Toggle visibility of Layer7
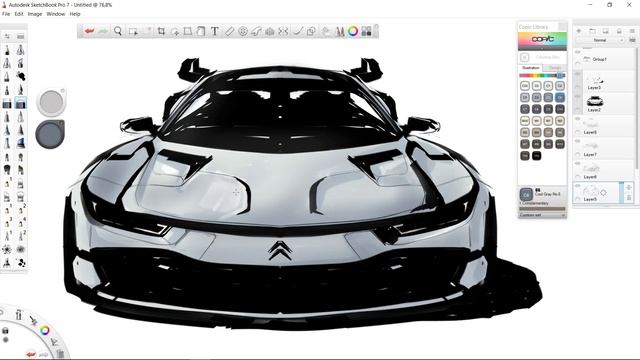The width and height of the screenshot is (640, 360). click(x=578, y=141)
